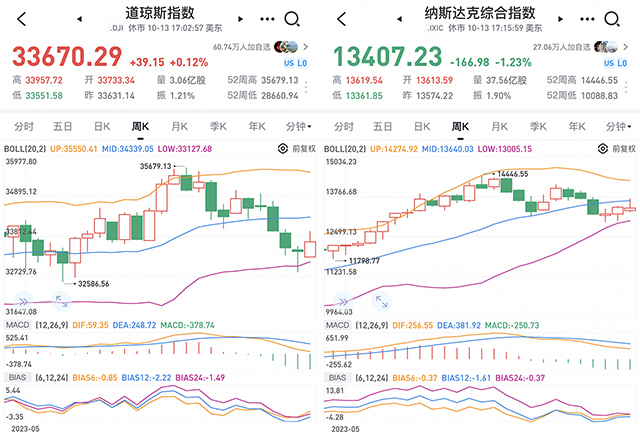Click the 14446.55 high marker on Nasdaq chart
This screenshot has height=435, width=640.
pos(513,174)
